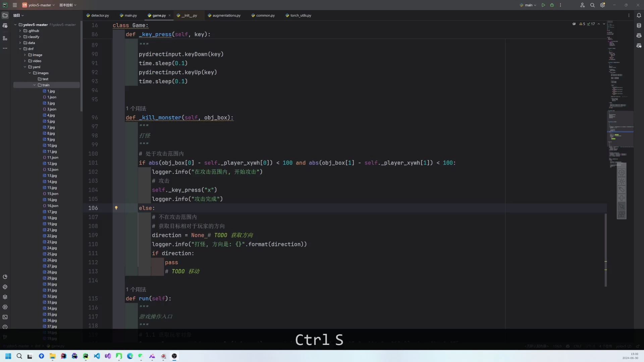Open Notifications bell on right sidebar
This screenshot has width=644, height=362.
(639, 15)
